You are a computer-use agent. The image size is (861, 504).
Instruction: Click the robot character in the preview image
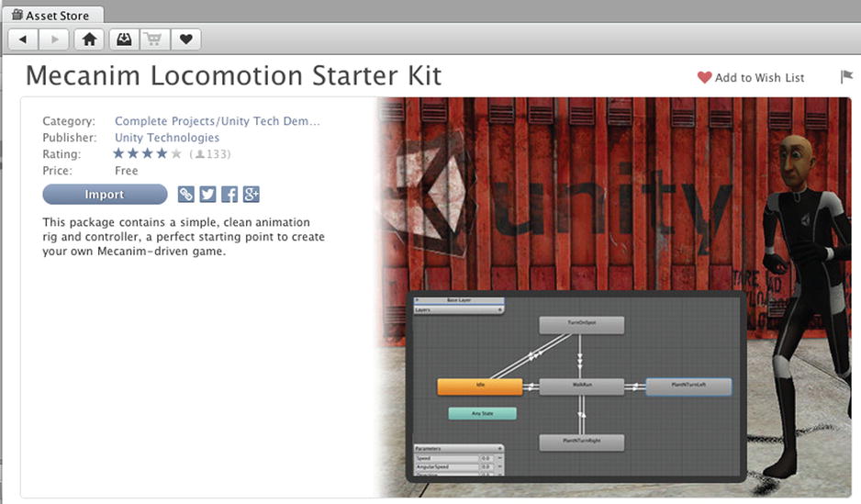click(807, 308)
